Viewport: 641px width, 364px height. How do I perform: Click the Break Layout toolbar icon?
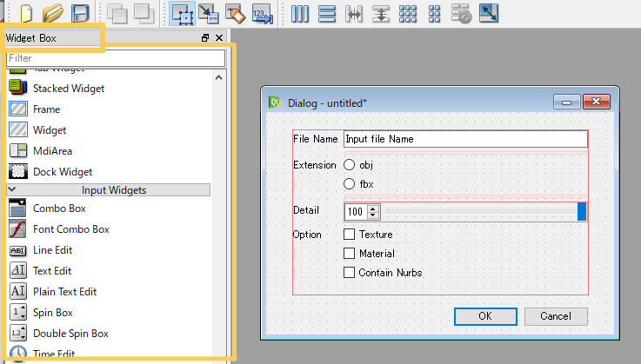[461, 14]
